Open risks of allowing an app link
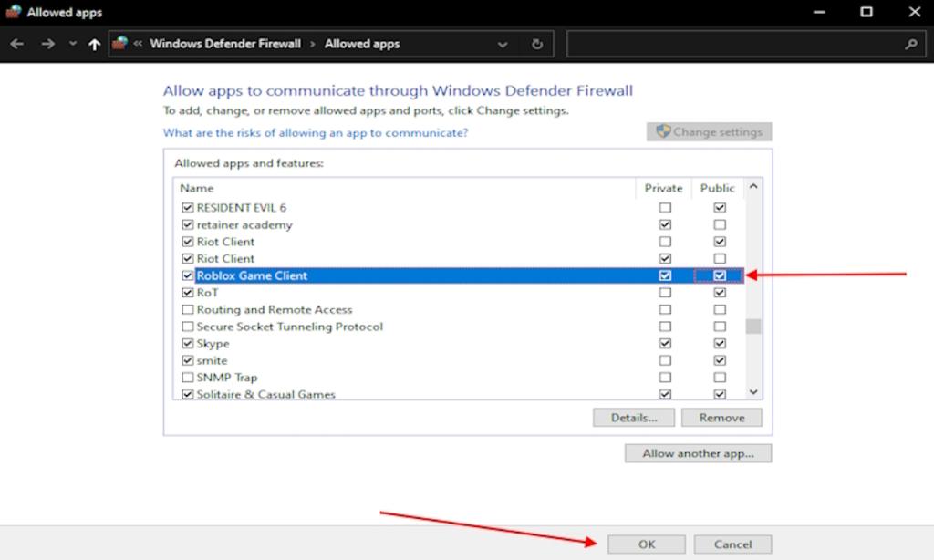 coord(315,132)
